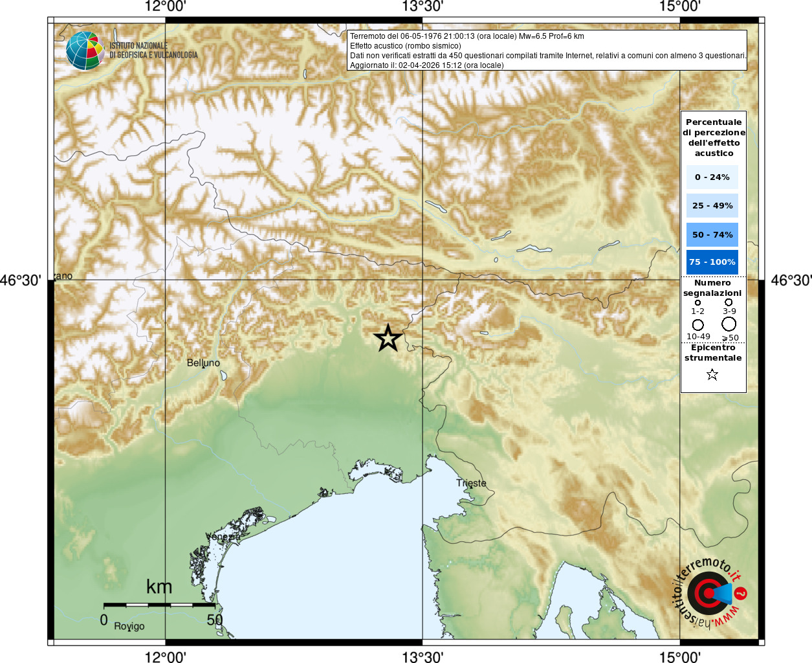Click the 1-2 reports circle in legend
812x663 pixels.
[x=697, y=302]
